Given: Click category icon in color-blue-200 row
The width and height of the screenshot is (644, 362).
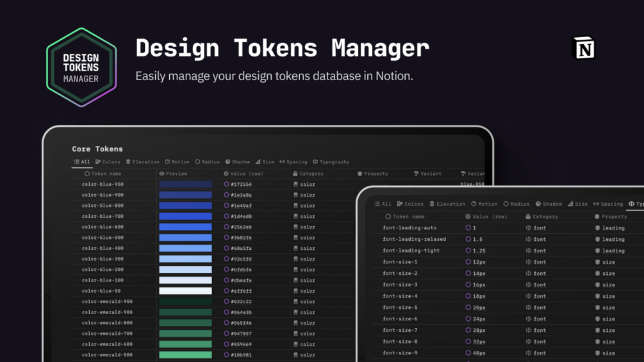Looking at the screenshot, I should (x=295, y=270).
